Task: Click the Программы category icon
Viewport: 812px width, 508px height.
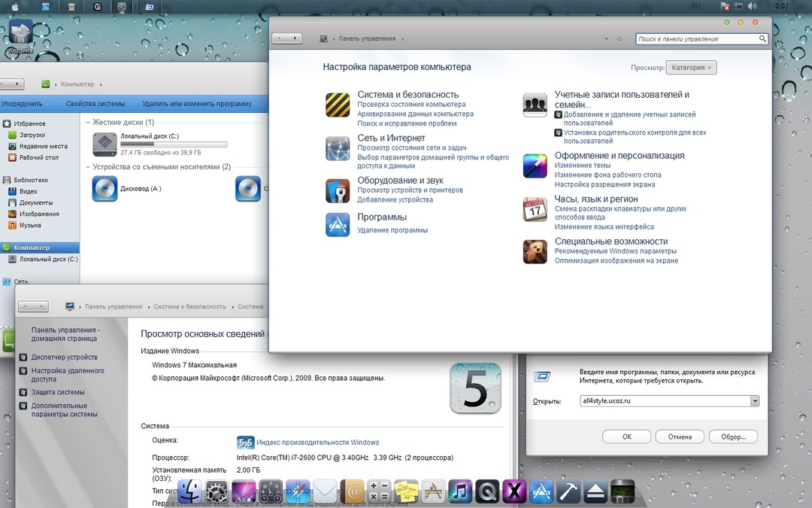Action: point(338,224)
